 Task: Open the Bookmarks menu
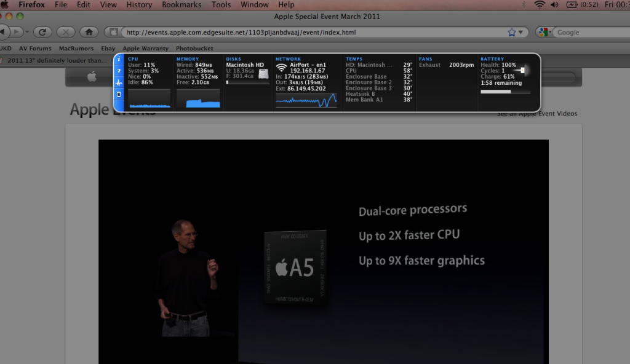tap(181, 5)
